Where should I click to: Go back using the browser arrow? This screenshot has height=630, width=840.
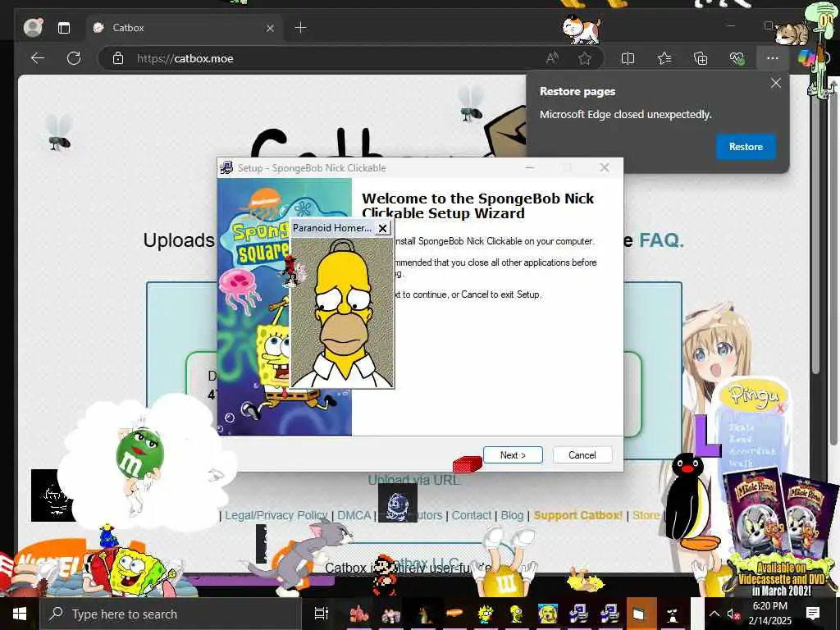(38, 58)
